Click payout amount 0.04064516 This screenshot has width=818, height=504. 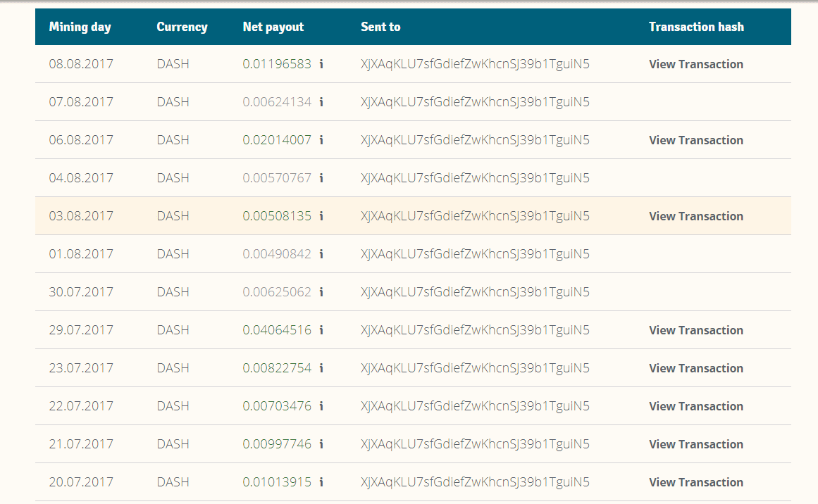[x=277, y=330]
